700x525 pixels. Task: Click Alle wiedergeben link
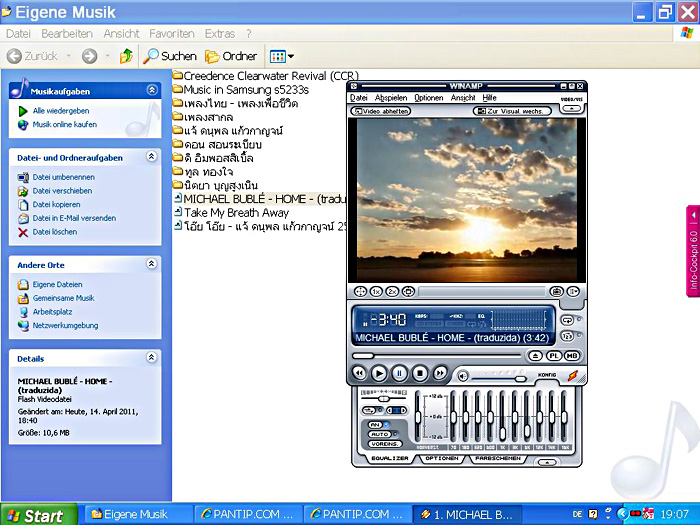[61, 111]
